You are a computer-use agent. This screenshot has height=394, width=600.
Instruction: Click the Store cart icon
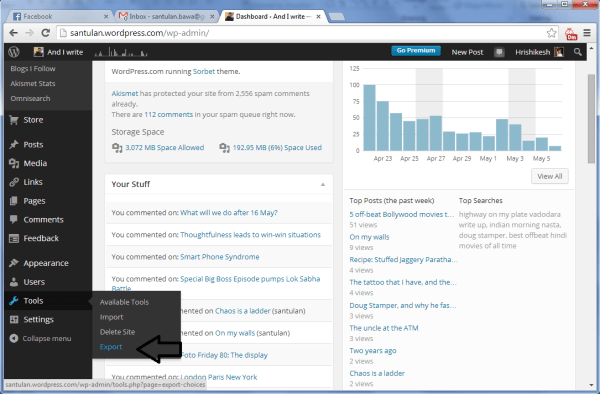click(x=14, y=120)
